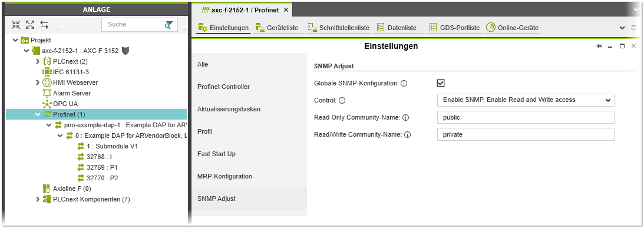
Task: Open the Datenliste tab
Action: click(x=397, y=28)
